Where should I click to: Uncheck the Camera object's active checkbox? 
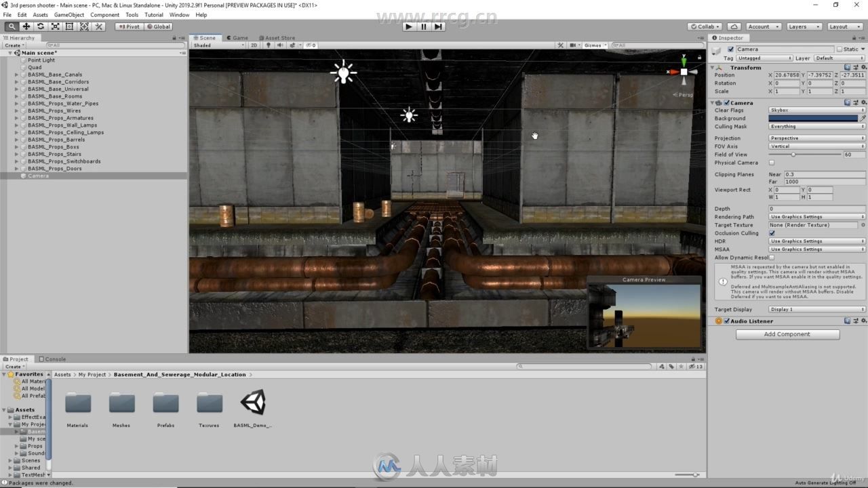click(730, 49)
